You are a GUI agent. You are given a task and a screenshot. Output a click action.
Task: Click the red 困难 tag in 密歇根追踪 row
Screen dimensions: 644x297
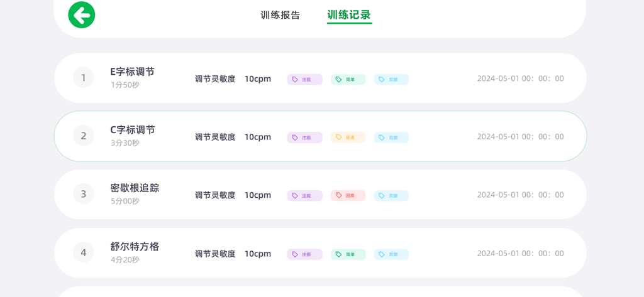(348, 196)
